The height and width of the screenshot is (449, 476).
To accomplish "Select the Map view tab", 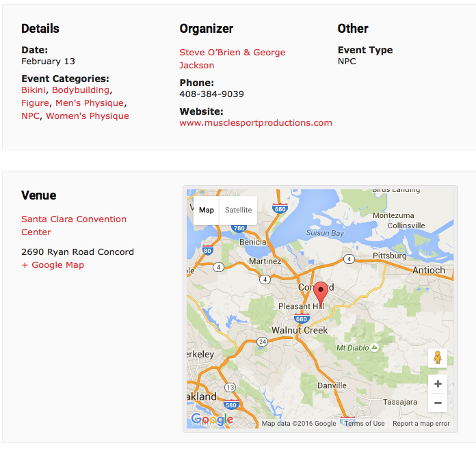I will 207,210.
